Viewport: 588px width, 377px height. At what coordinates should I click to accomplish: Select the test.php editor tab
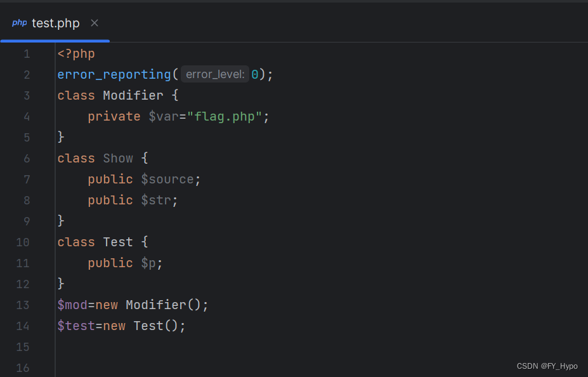click(55, 23)
